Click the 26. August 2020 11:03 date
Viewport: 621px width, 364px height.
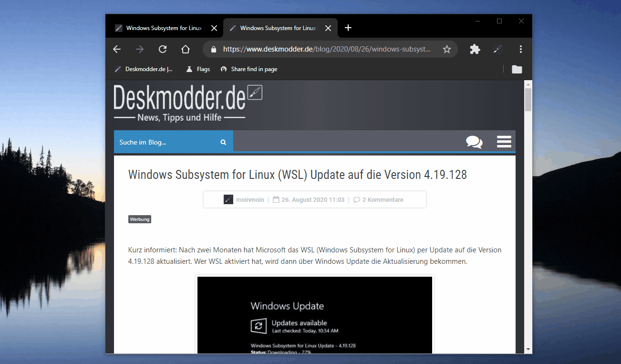point(313,200)
